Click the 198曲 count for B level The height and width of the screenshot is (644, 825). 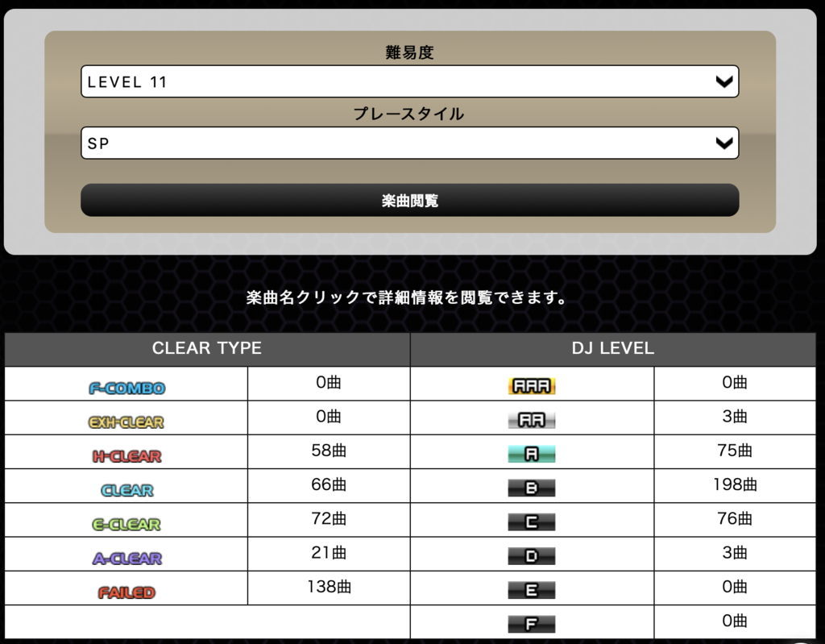[735, 484]
